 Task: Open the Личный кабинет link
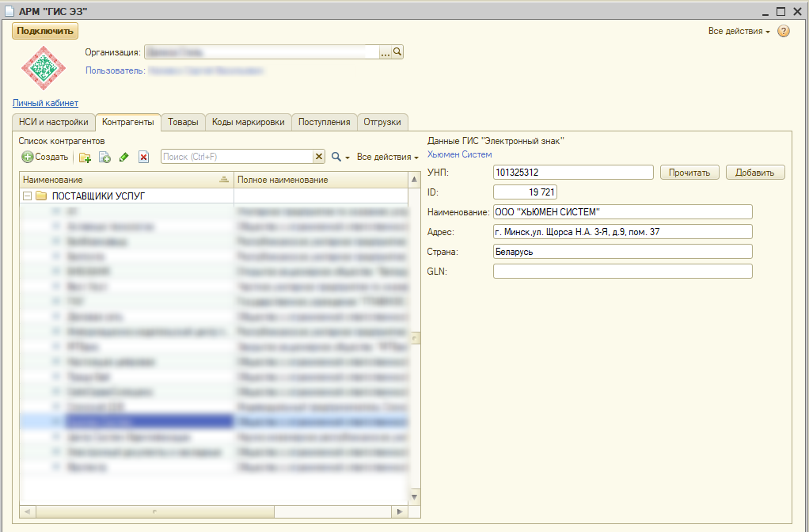pyautogui.click(x=45, y=103)
